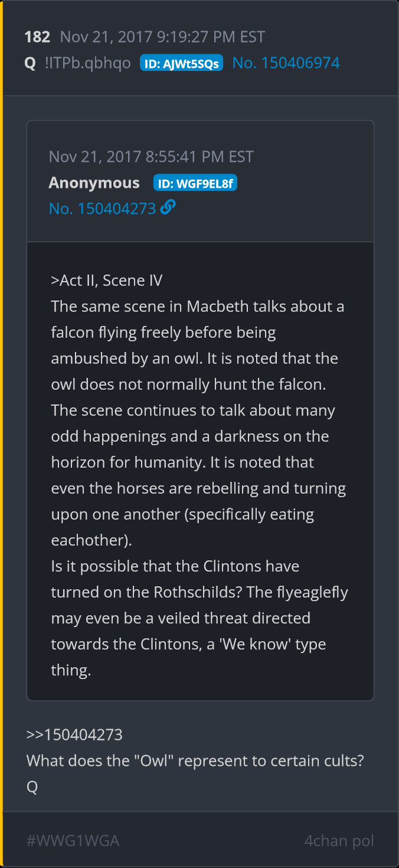The width and height of the screenshot is (399, 868).
Task: Click the Q author name in header
Action: (x=30, y=63)
